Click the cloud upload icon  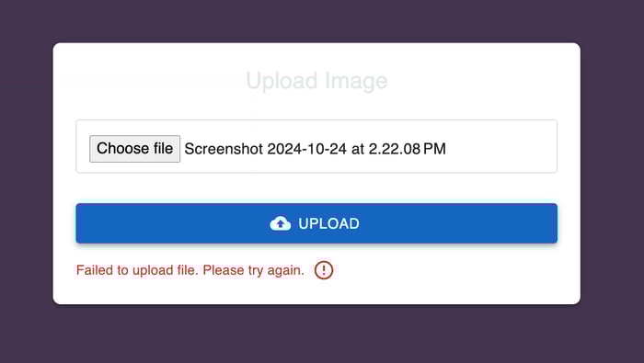pos(280,223)
